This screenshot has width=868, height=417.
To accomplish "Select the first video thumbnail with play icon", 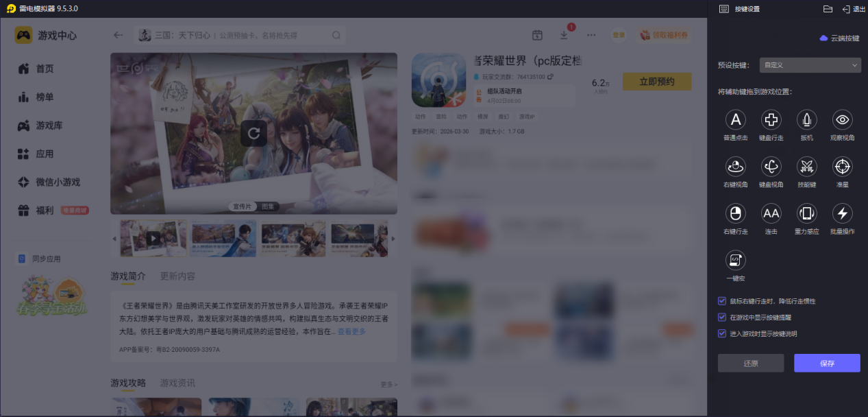I will (153, 238).
